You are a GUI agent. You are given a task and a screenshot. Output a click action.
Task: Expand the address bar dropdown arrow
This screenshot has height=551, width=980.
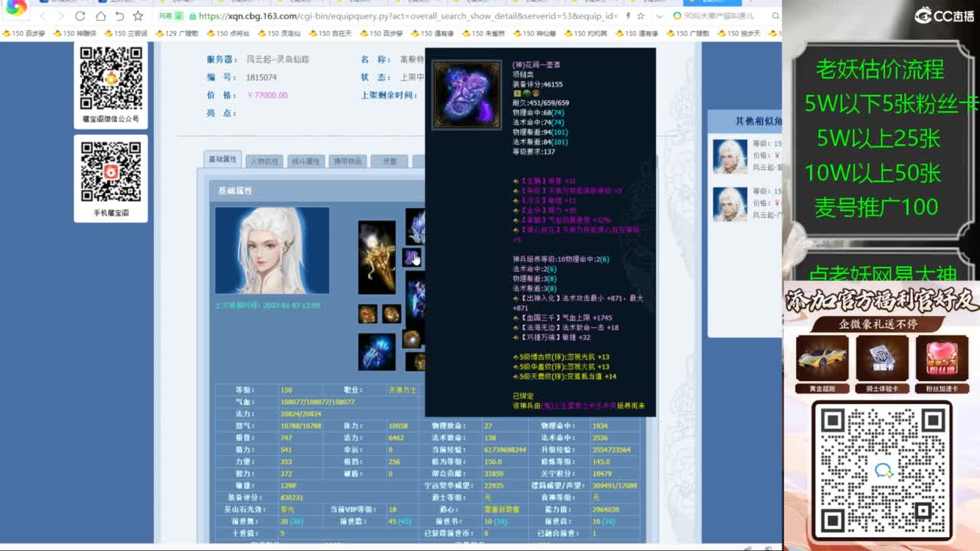point(660,16)
